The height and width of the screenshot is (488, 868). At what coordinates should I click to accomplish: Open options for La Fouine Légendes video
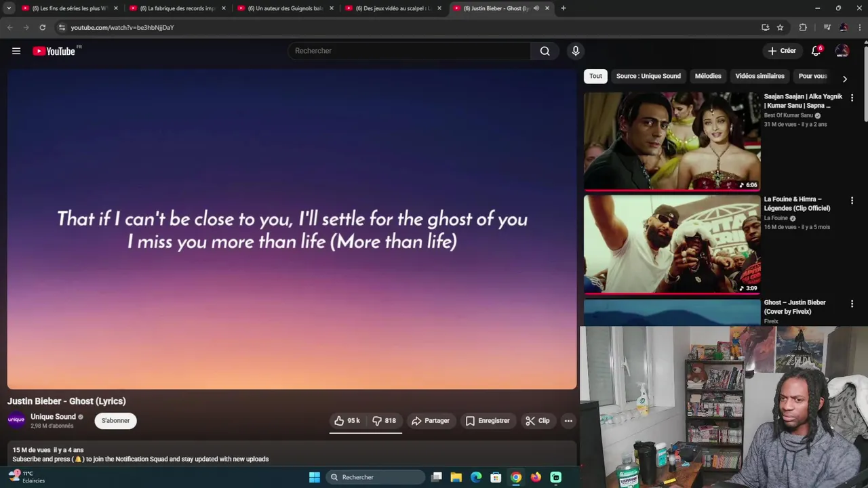(x=852, y=201)
